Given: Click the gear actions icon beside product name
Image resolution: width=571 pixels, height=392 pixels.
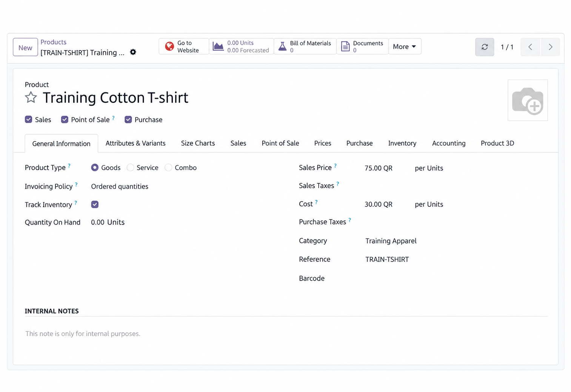Looking at the screenshot, I should 133,52.
